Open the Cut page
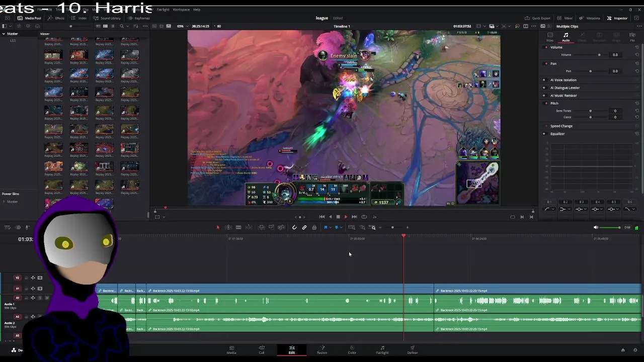The width and height of the screenshot is (644, 362). (x=262, y=350)
